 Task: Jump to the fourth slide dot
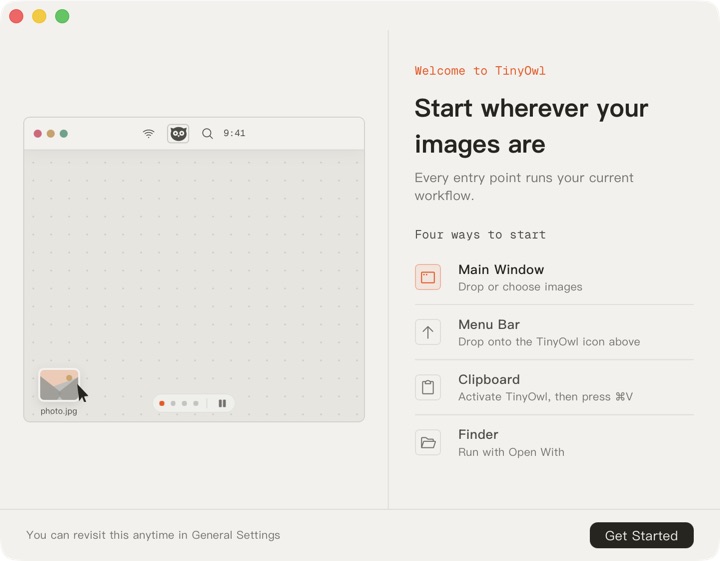(x=196, y=403)
